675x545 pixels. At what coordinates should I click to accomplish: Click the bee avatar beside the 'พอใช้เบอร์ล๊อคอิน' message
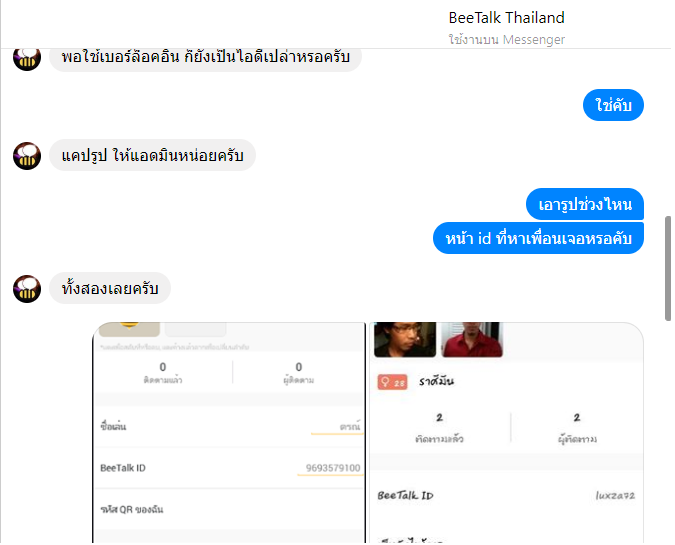(x=27, y=59)
